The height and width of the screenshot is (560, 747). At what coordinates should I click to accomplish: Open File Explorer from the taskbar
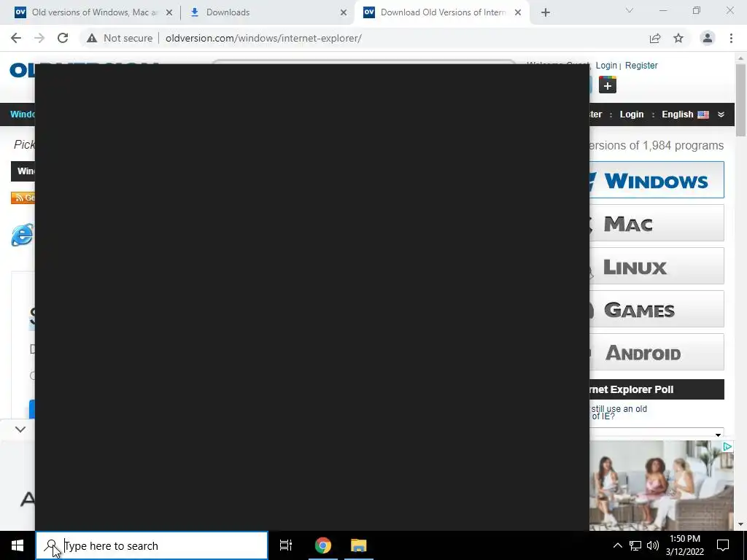(359, 545)
